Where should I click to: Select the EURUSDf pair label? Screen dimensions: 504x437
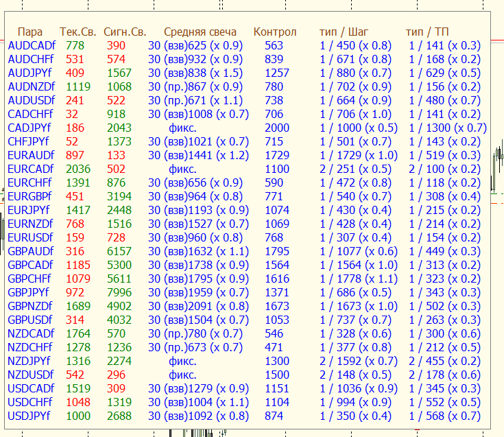[x=30, y=237]
